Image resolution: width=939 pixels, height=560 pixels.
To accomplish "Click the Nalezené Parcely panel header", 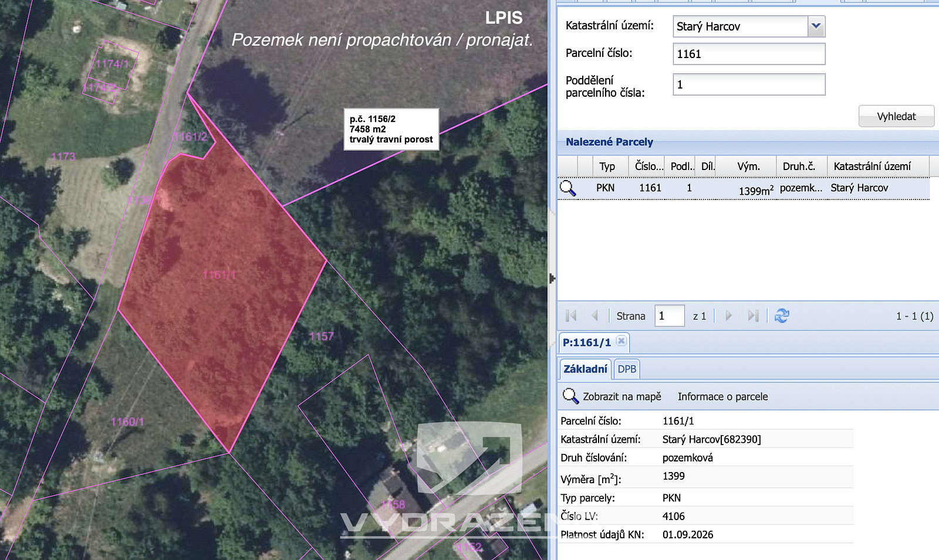I will pos(748,142).
